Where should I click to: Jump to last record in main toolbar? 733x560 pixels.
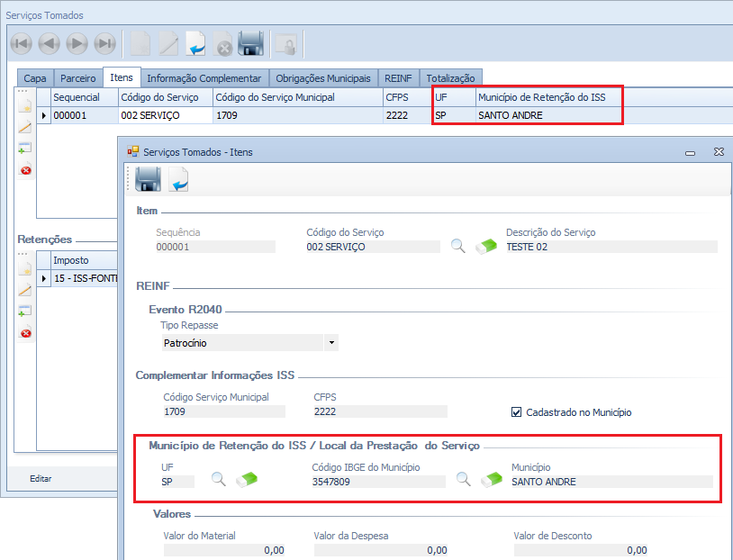pos(105,44)
